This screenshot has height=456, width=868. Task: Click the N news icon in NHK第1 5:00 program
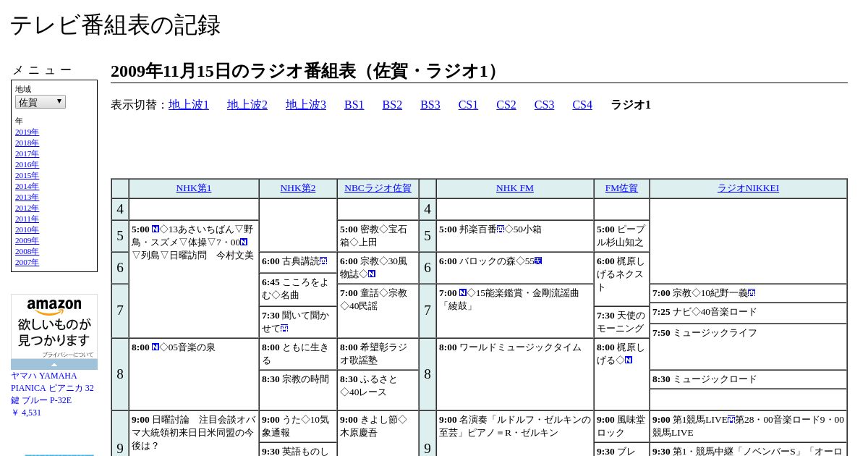click(156, 229)
